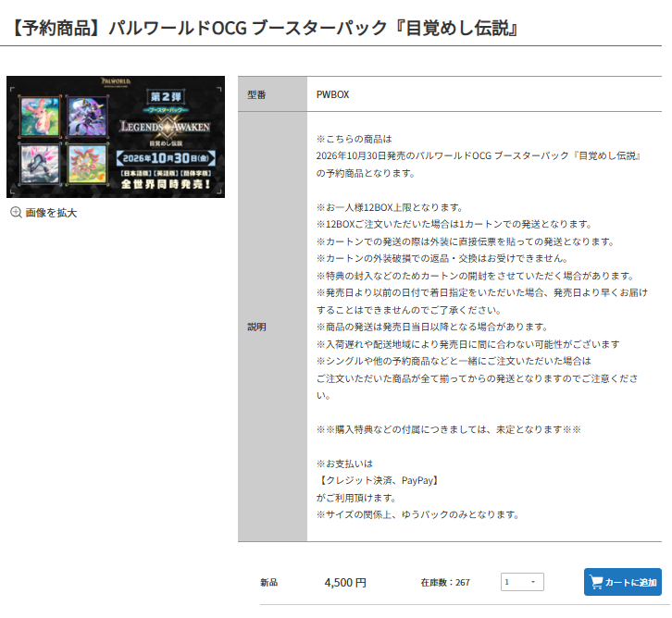Click the line starting 2026年10月30日発売の
The width and height of the screenshot is (672, 618).
click(x=479, y=156)
